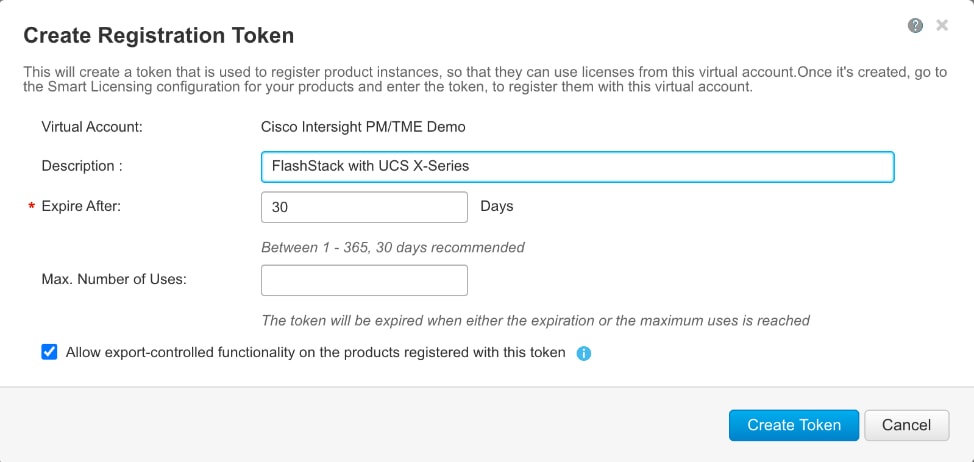
Task: Focus the Expire After days field
Action: tap(365, 207)
